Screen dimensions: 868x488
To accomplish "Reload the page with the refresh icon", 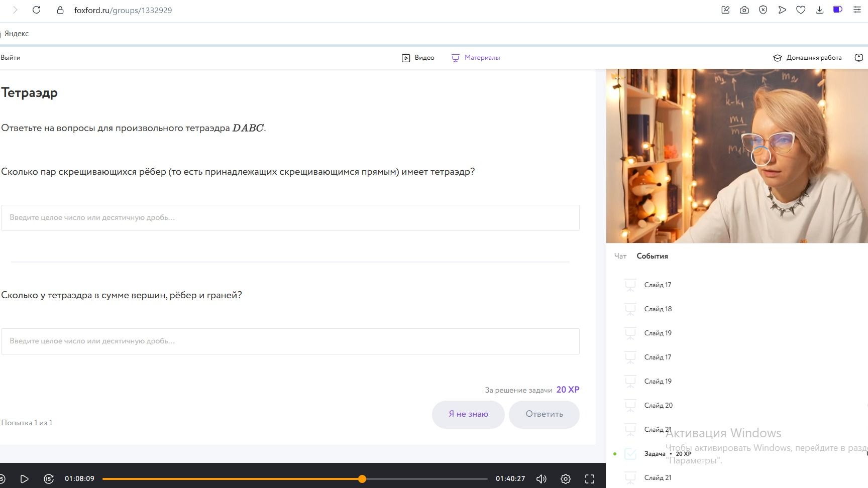I will (x=36, y=10).
